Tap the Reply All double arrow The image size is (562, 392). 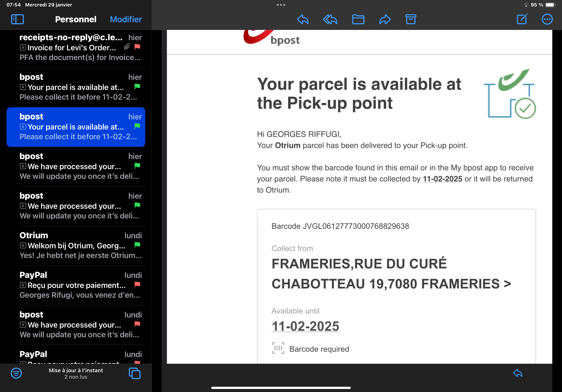(330, 19)
